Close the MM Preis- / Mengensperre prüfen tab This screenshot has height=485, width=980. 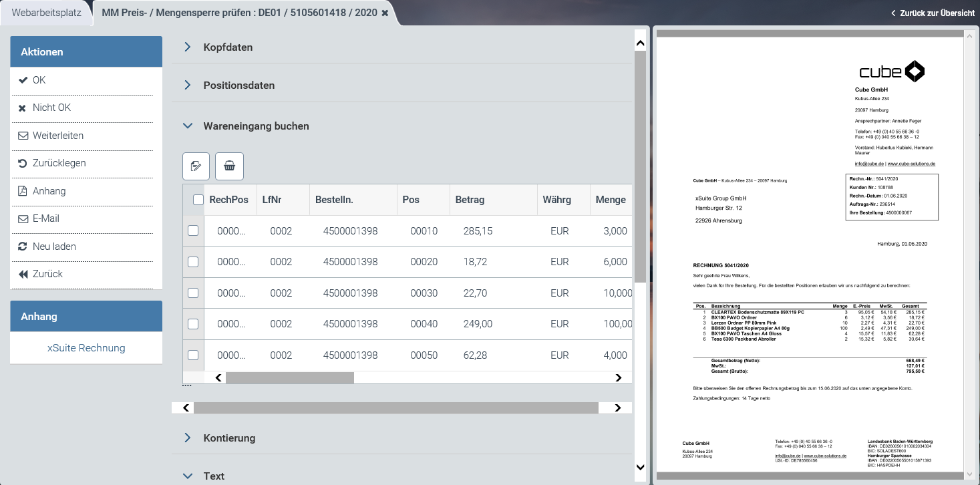coord(385,13)
